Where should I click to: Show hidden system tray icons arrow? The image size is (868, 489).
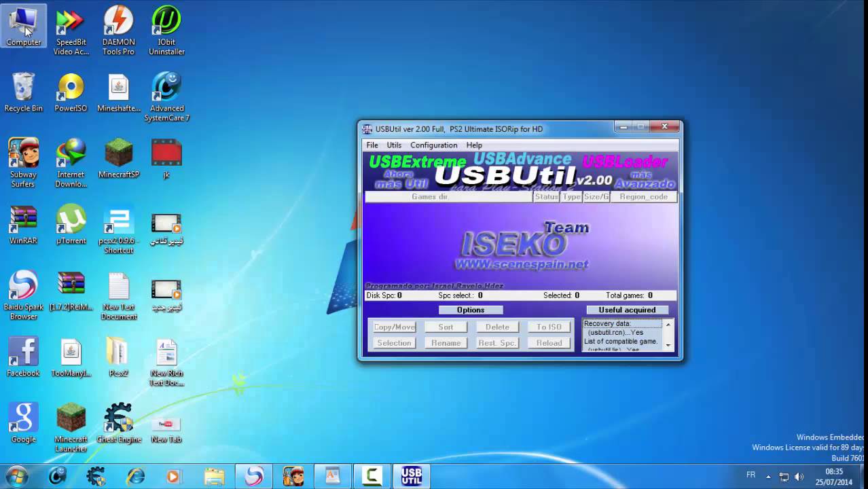[768, 477]
